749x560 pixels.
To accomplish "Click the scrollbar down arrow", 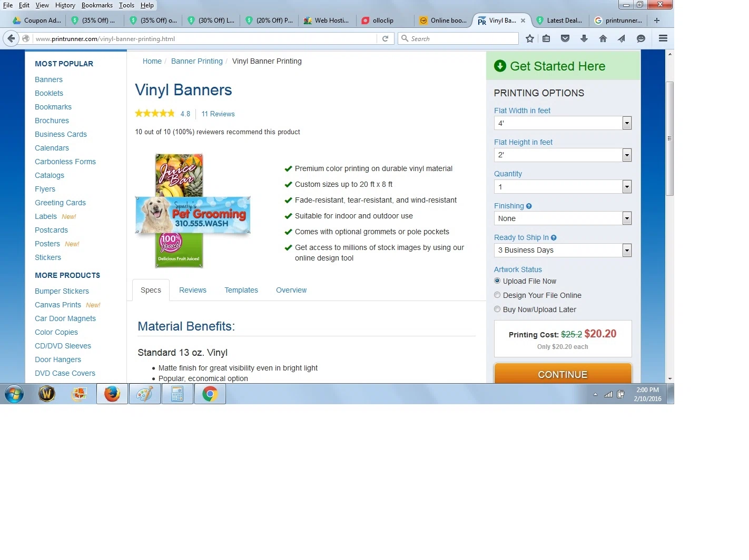I will (670, 378).
